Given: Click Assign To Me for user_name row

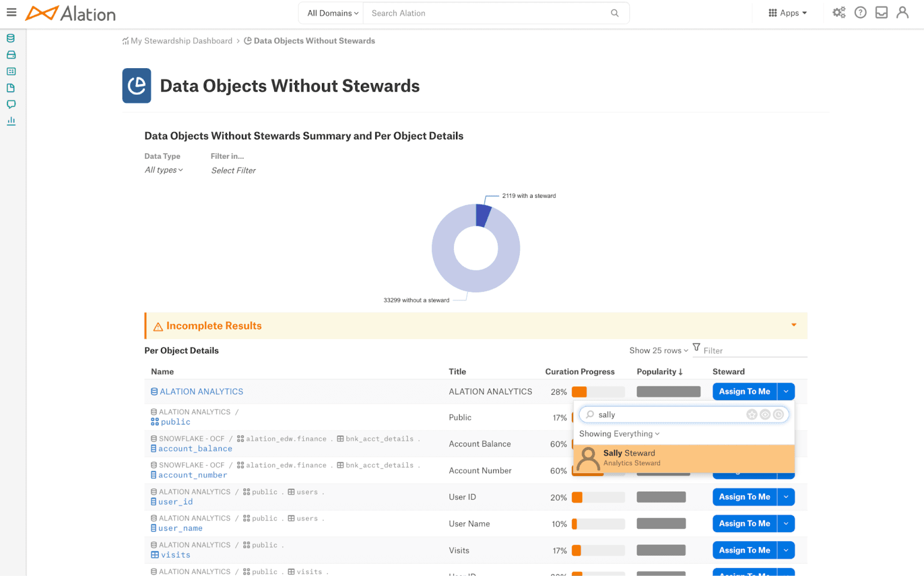Looking at the screenshot, I should click(x=744, y=523).
